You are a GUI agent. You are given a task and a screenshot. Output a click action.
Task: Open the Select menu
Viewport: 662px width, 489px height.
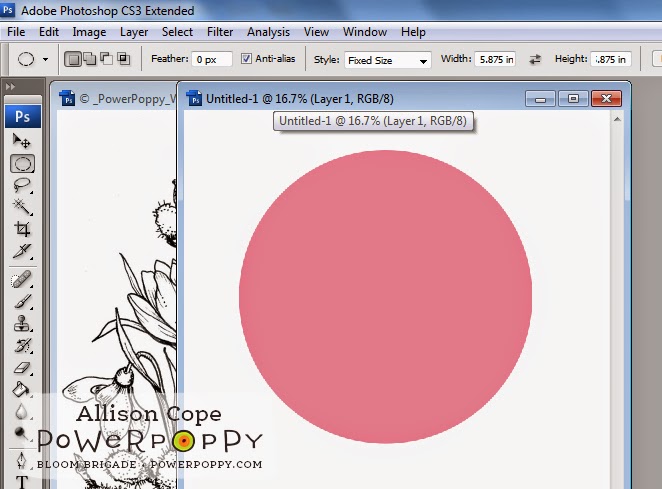point(177,32)
